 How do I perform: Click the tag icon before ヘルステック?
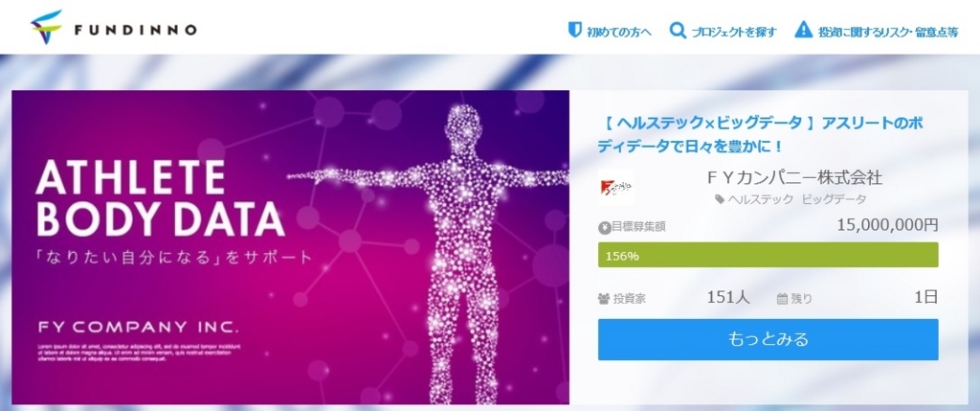click(720, 199)
